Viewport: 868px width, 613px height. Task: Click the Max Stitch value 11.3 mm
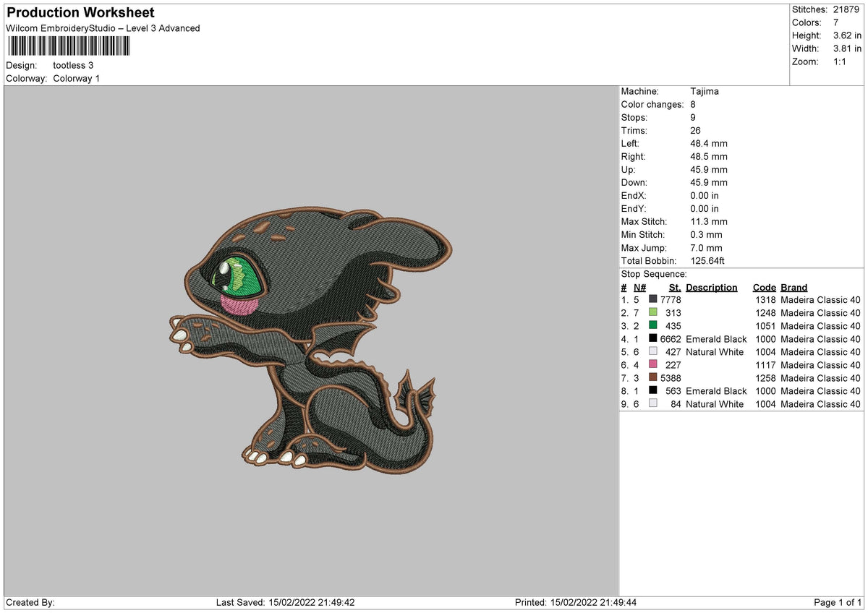pos(709,222)
